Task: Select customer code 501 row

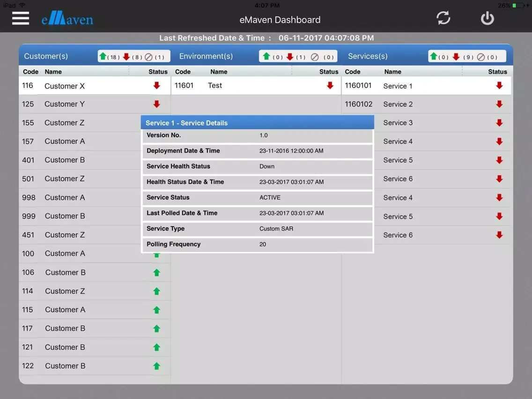Action: click(x=80, y=179)
